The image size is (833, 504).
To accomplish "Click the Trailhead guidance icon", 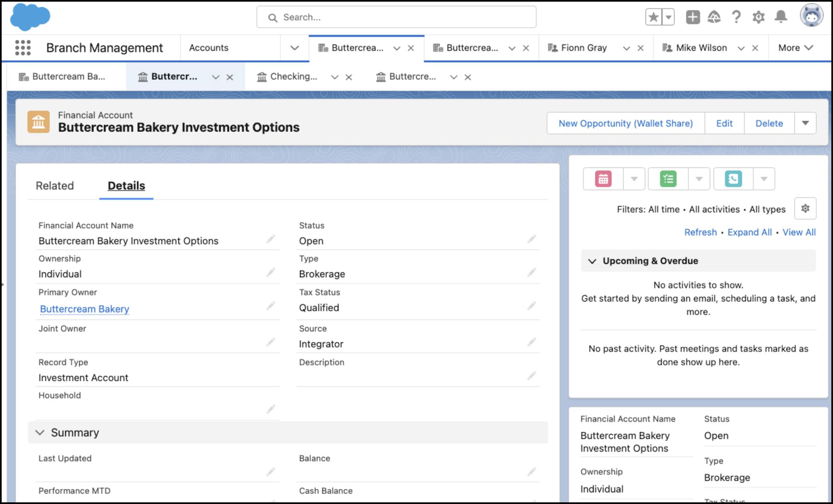I will click(714, 17).
